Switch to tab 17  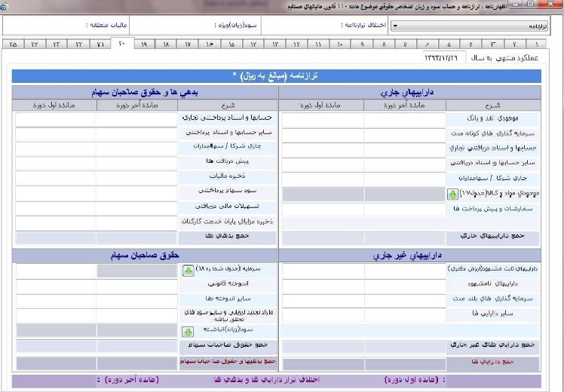click(x=188, y=44)
